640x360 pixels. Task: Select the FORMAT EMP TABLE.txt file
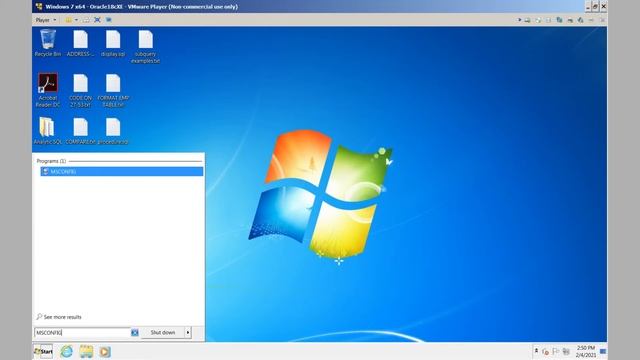tap(113, 90)
